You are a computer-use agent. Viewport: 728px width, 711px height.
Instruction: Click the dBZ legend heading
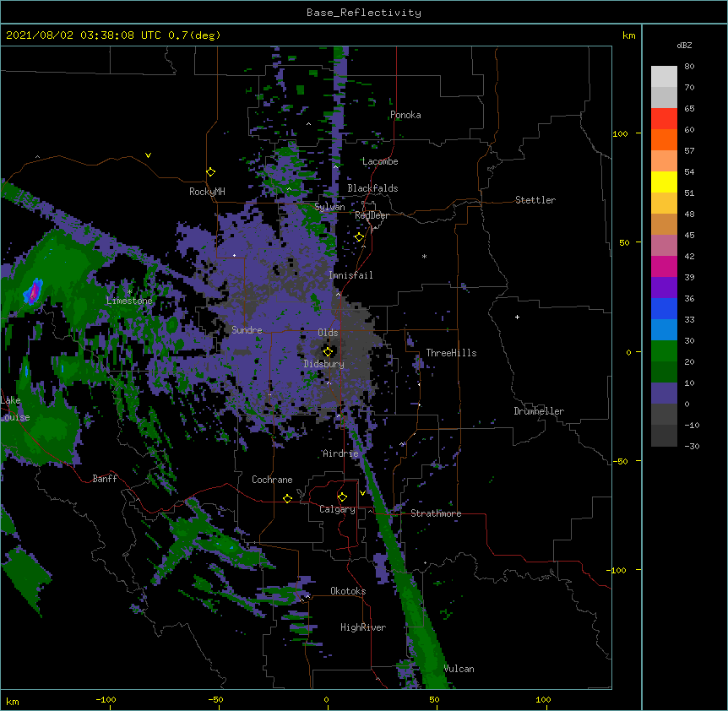tap(684, 46)
